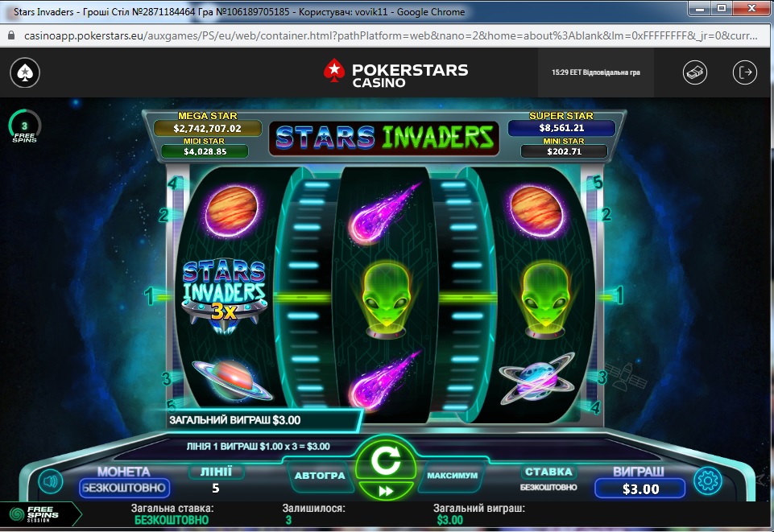774x532 pixels.
Task: Open the cashier money icon
Action: tap(694, 73)
